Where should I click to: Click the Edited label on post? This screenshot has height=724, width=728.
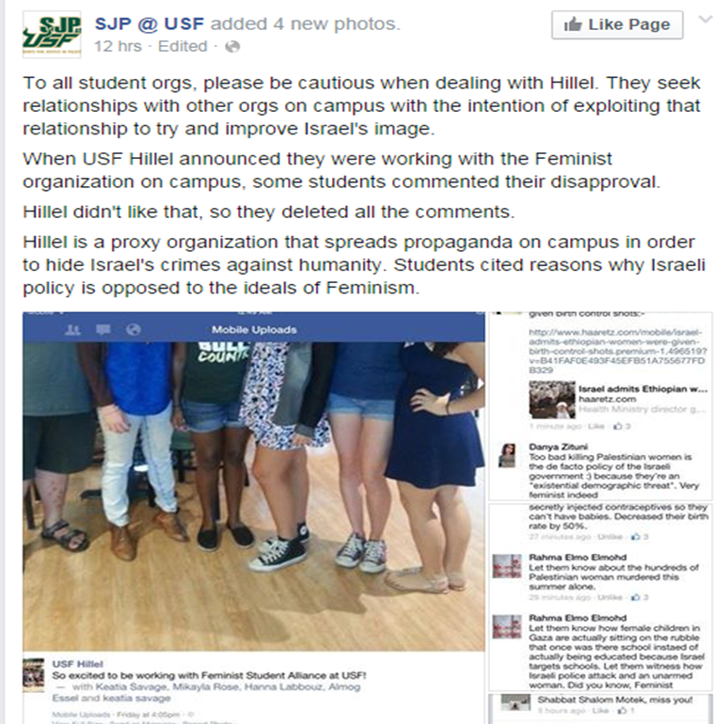tap(182, 46)
